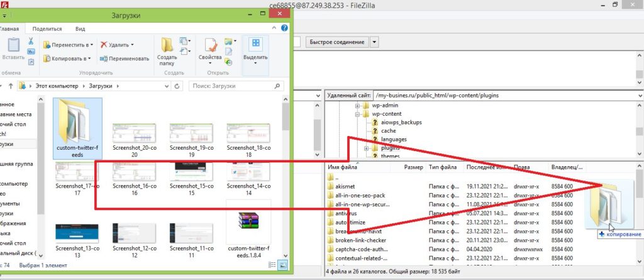This screenshot has height=280, width=644.
Task: Open Свойства (Properties) icon in ribbon
Action: click(209, 46)
